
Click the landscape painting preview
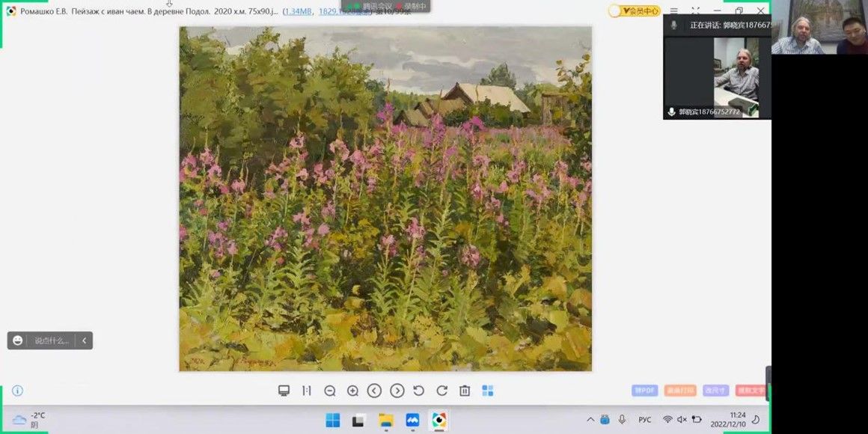pyautogui.click(x=385, y=199)
